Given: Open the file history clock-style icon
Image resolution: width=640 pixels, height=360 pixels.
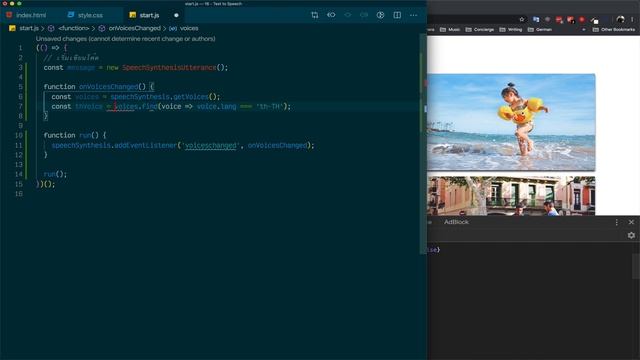Looking at the screenshot, I should coord(380,15).
